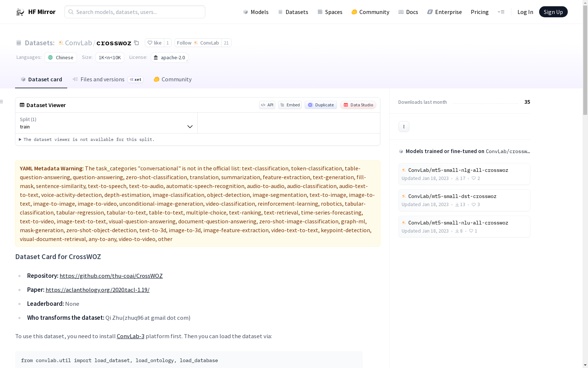Open the CrossWOZ GitHub repository link
This screenshot has height=368, width=588.
pyautogui.click(x=111, y=276)
